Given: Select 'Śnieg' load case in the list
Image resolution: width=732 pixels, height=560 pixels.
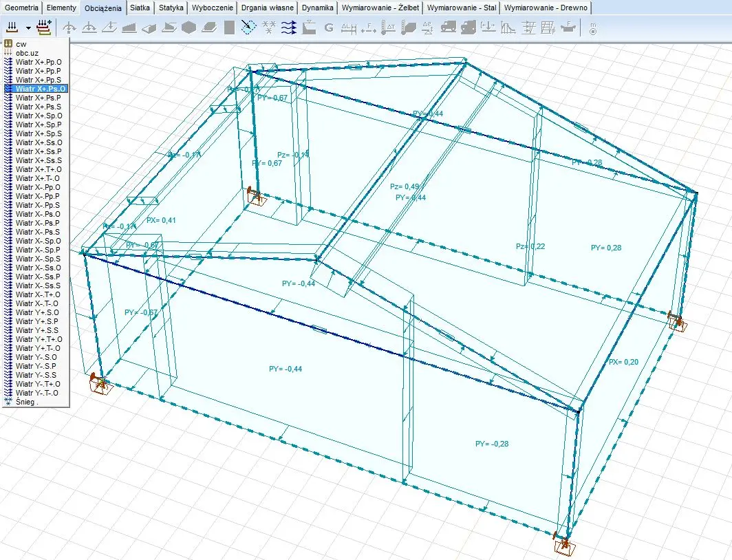Looking at the screenshot, I should point(26,402).
